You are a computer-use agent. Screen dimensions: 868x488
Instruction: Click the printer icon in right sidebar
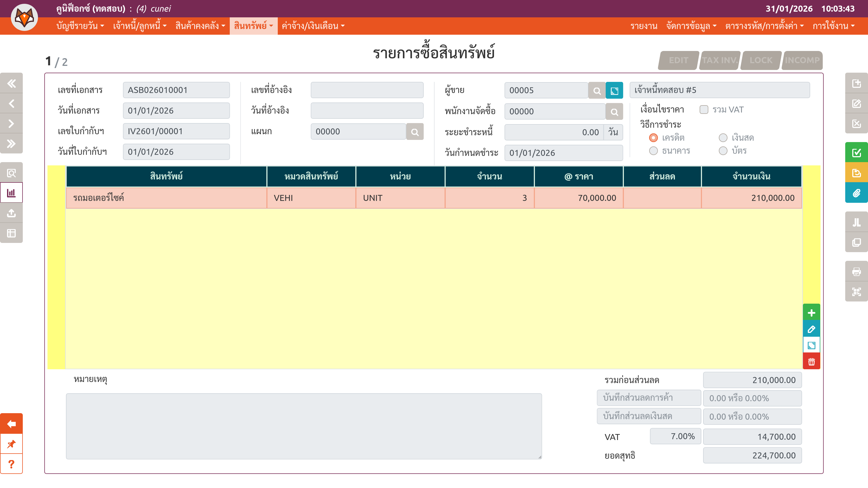[x=856, y=271]
